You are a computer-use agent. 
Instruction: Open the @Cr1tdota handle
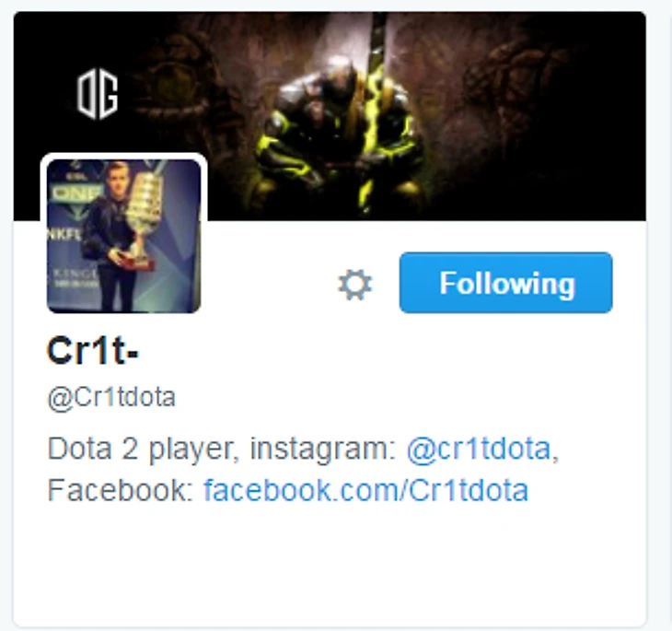111,397
